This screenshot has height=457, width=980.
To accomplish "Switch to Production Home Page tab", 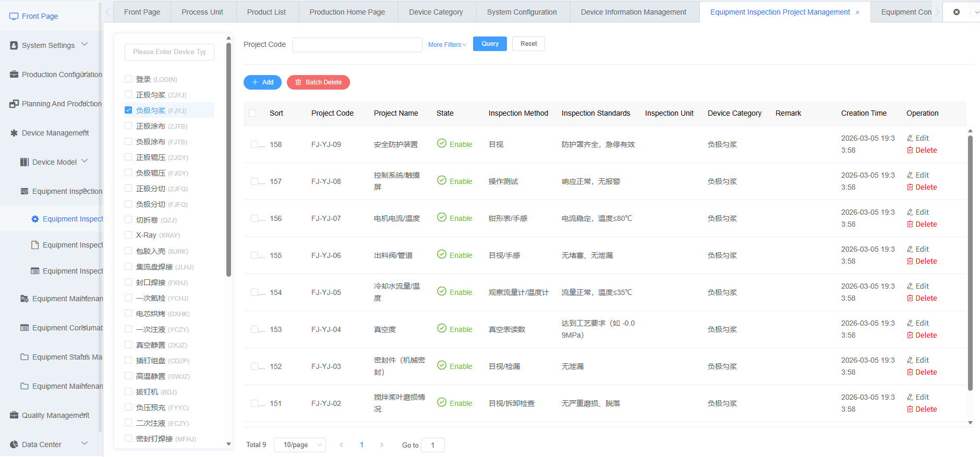I will (347, 12).
